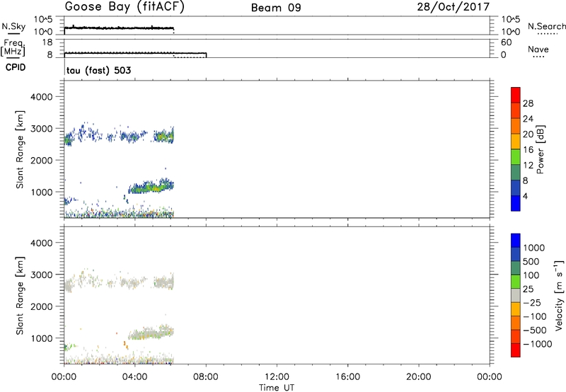This screenshot has height=392, width=566.
Task: Click the 'N.Sky' legend label
Action: click(x=13, y=27)
